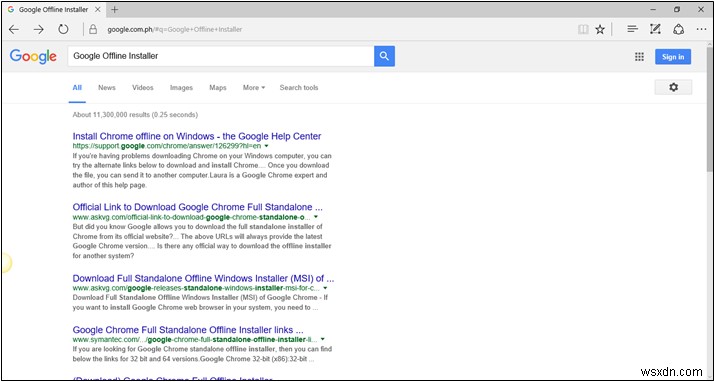714x382 pixels.
Task: Go back using the browser back arrow
Action: (14, 30)
